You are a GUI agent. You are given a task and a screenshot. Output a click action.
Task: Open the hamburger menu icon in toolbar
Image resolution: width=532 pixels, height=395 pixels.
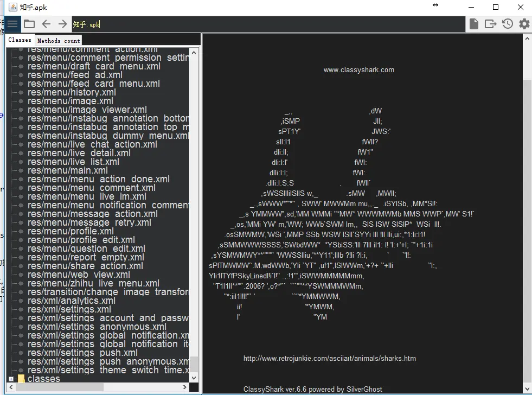pos(12,24)
